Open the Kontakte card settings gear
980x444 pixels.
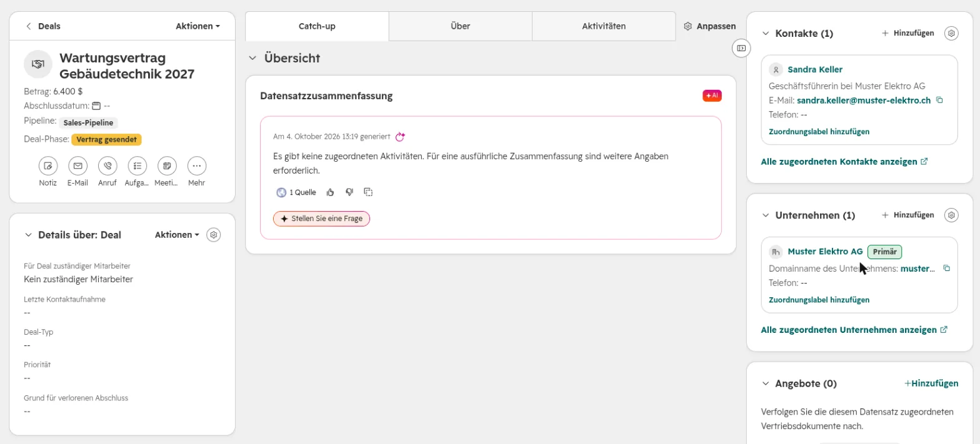coord(951,33)
